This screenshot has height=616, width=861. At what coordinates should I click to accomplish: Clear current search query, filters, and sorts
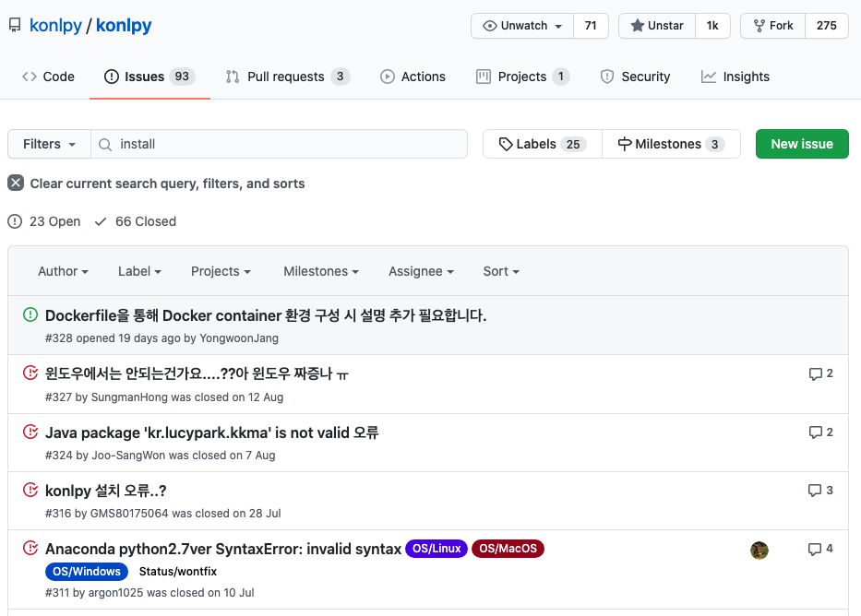tap(156, 184)
